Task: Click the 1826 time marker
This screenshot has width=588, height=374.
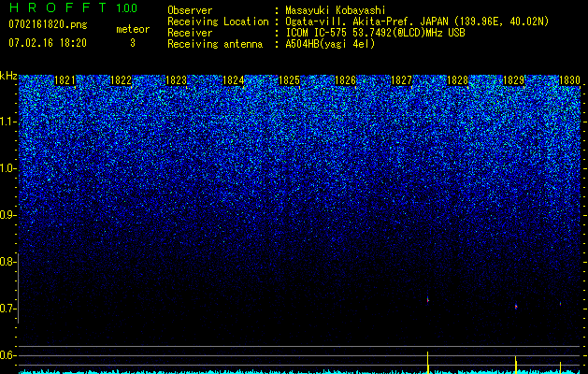Action: pyautogui.click(x=345, y=80)
